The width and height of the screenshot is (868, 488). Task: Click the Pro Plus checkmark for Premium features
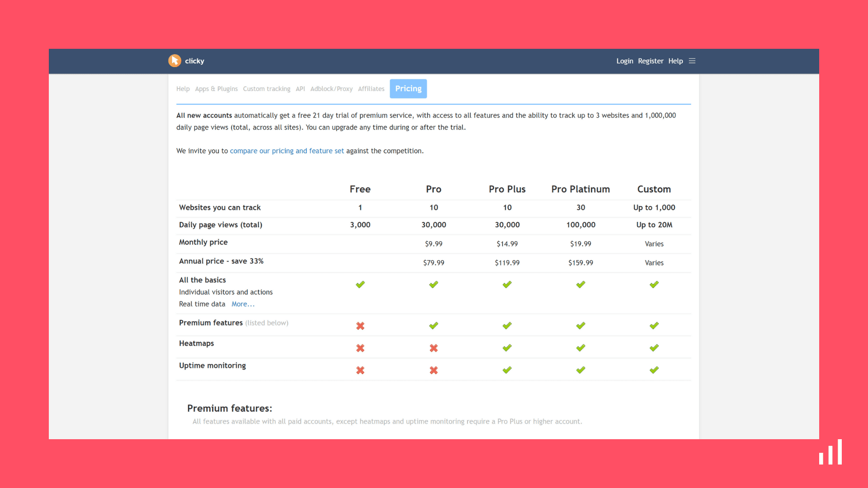pos(507,326)
